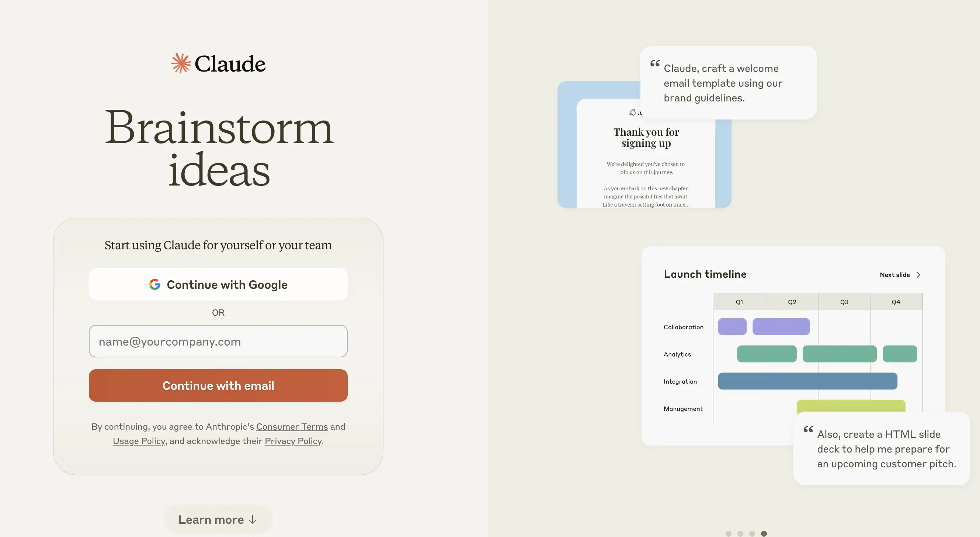The height and width of the screenshot is (537, 980).
Task: Click the middle green Analytics bar
Action: [840, 354]
